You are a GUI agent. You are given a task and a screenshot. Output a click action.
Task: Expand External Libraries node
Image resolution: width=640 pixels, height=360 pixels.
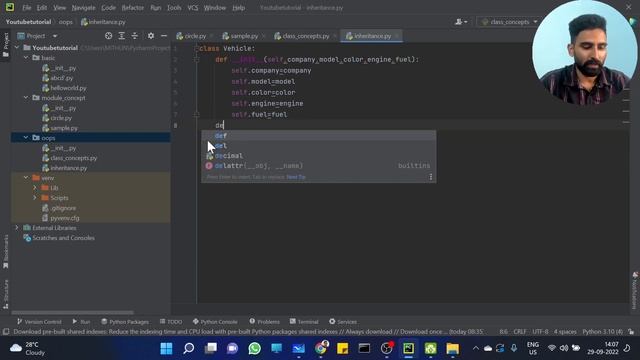click(17, 228)
